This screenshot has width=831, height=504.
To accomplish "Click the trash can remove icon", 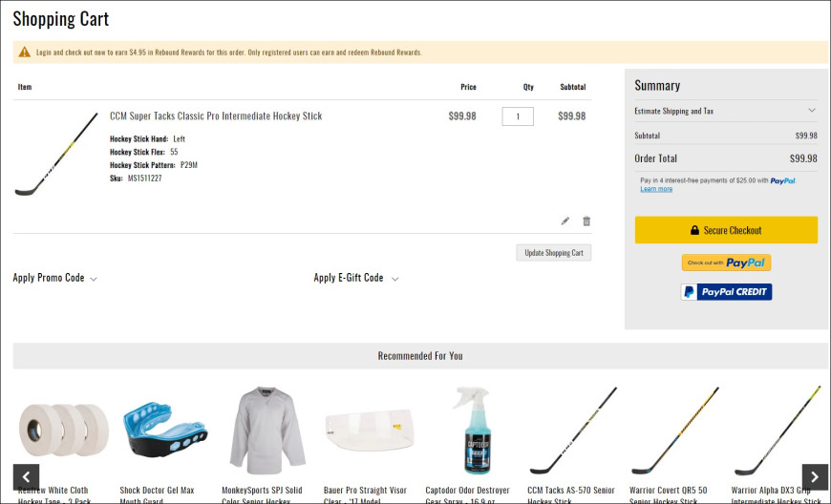I will tap(586, 221).
